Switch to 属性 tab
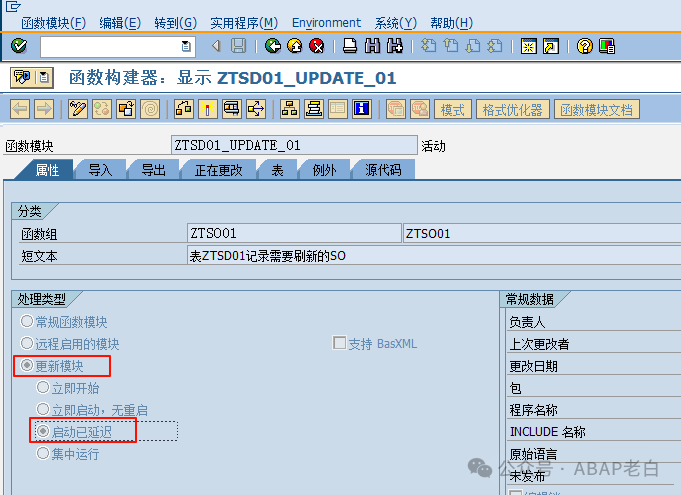 point(47,170)
